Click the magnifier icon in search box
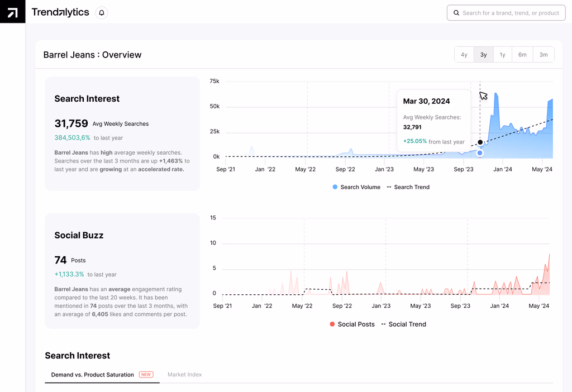572x392 pixels. (456, 13)
